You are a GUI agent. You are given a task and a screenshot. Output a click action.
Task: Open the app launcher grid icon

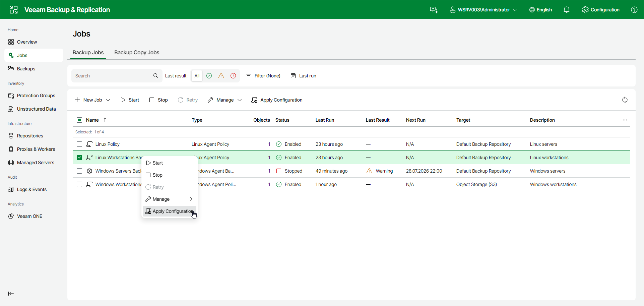(x=14, y=10)
